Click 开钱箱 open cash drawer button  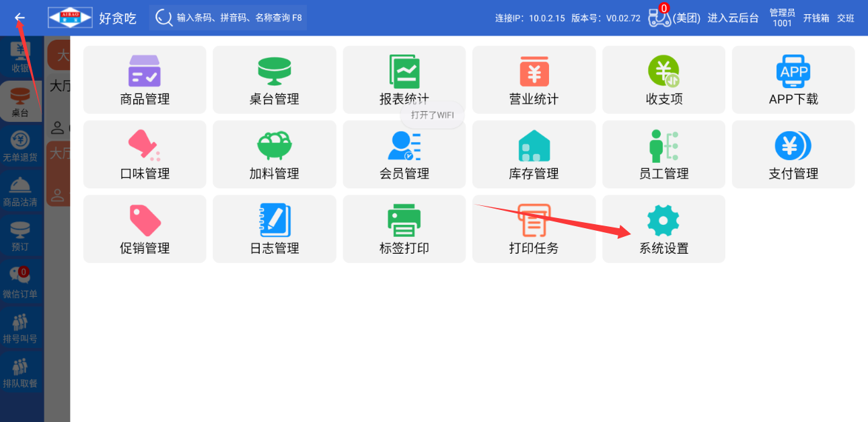816,18
